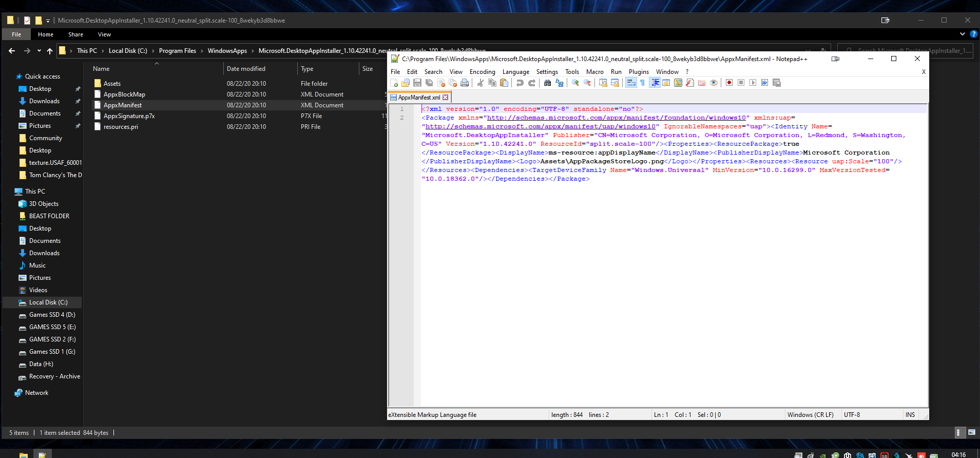The width and height of the screenshot is (980, 458).
Task: Click the UTF-8 encoding status field
Action: [852, 415]
